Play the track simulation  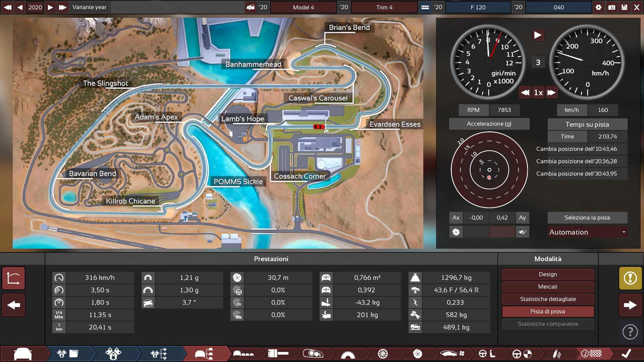[538, 35]
